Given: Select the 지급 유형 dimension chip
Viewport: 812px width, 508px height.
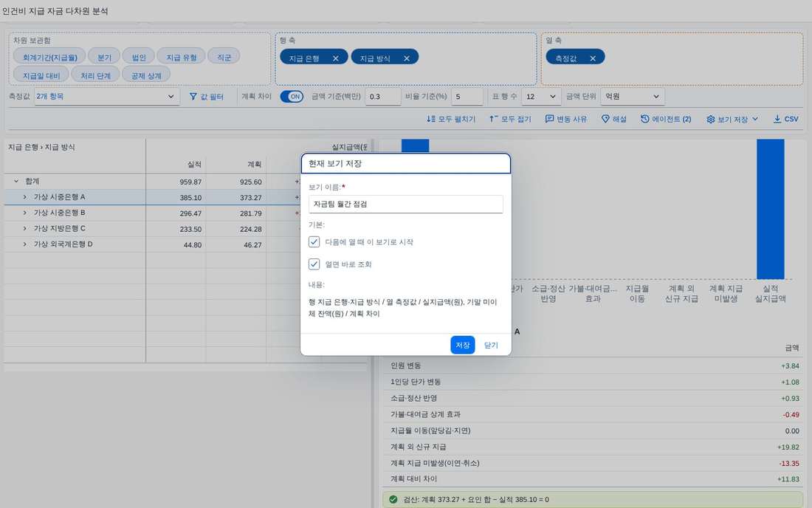Looking at the screenshot, I should pos(182,57).
